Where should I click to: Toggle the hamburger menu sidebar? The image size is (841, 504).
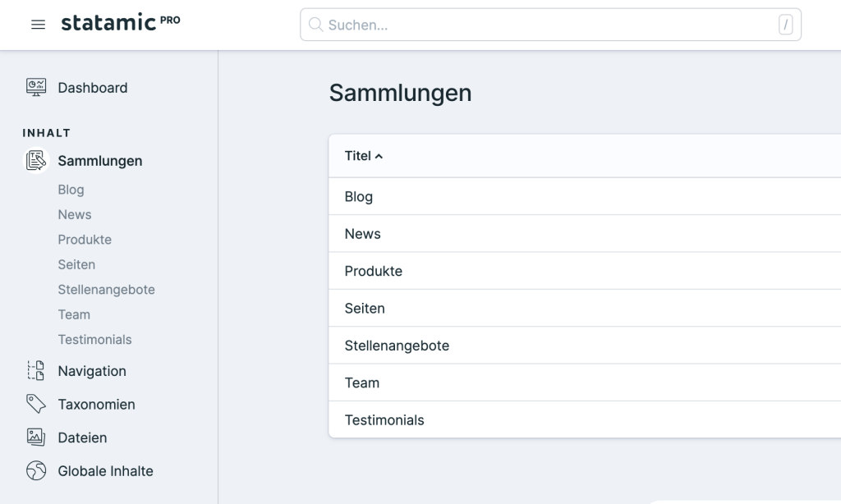click(x=38, y=25)
